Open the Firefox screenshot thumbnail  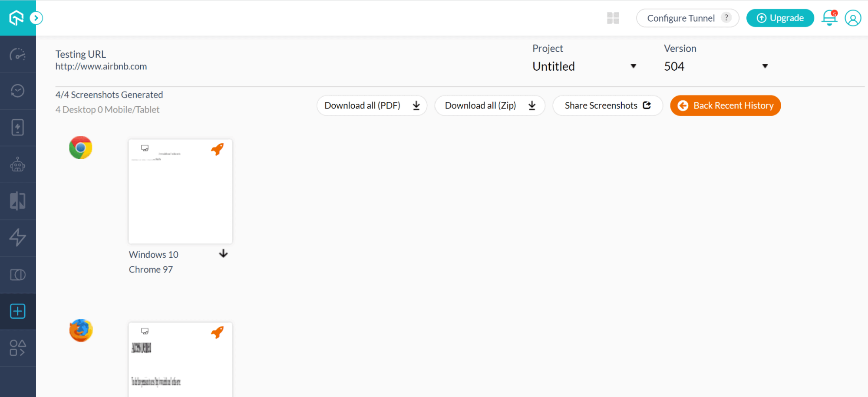point(180,360)
